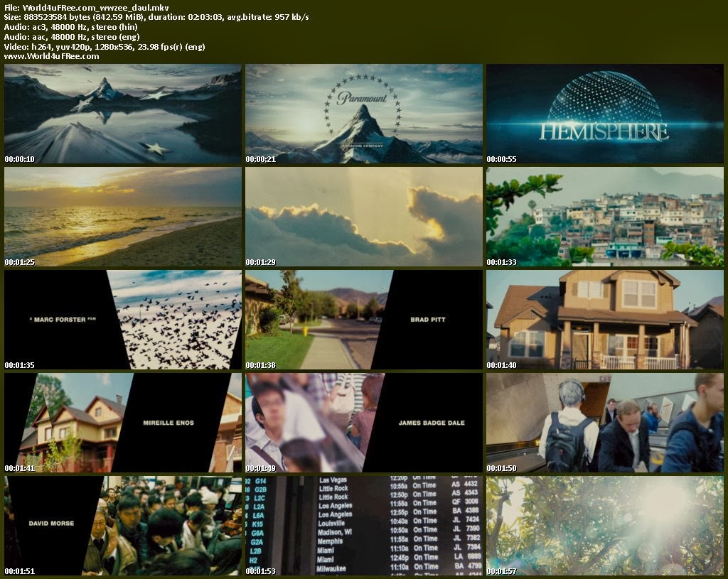Select the sunlit tree frame at 00:01:57
The height and width of the screenshot is (579, 728).
[605, 526]
